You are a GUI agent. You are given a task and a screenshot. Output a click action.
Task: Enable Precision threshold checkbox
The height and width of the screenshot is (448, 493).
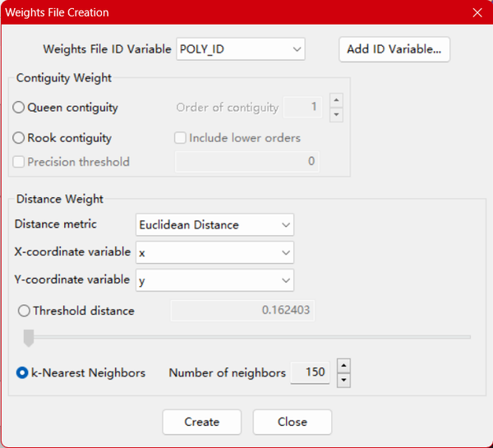tap(19, 162)
